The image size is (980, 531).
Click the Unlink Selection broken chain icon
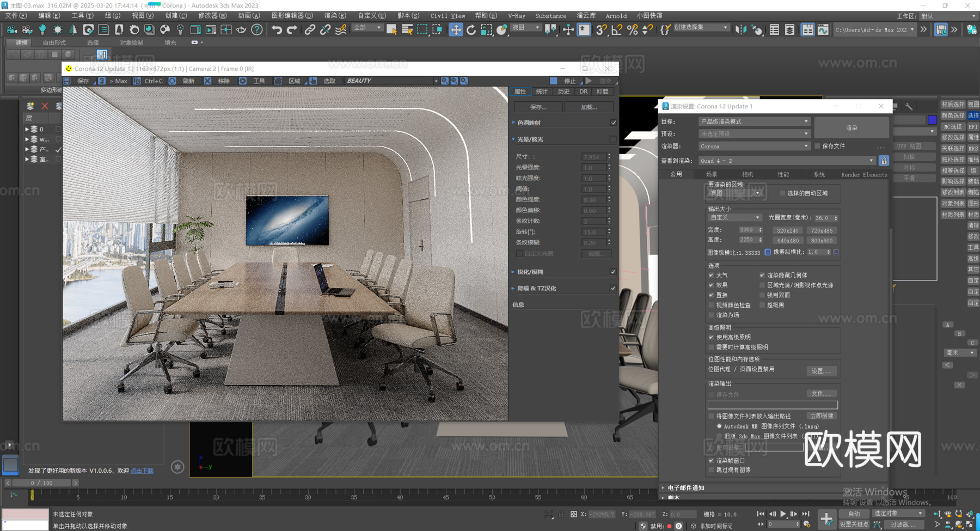click(325, 29)
